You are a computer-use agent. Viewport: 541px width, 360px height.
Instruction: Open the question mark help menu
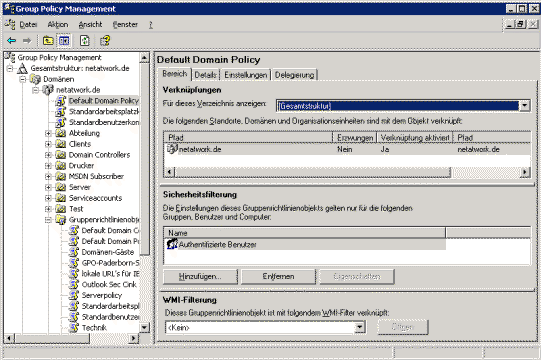tap(151, 25)
